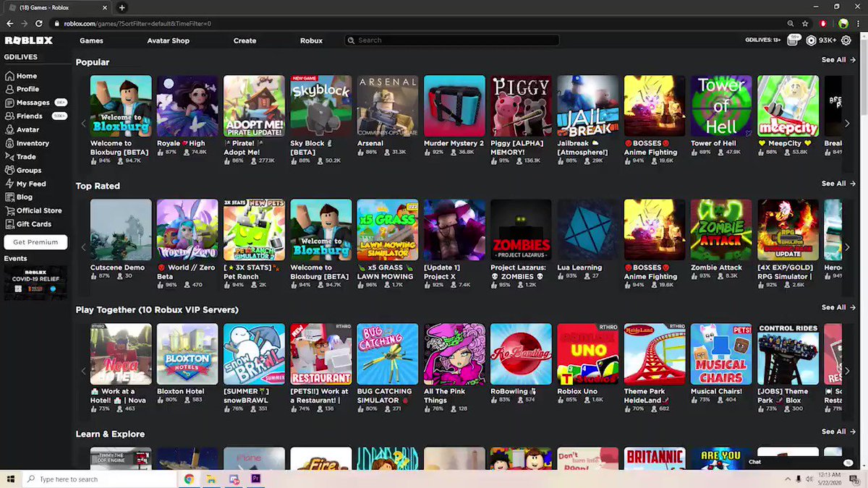
Task: Bookmark page with the star icon
Action: click(x=805, y=24)
